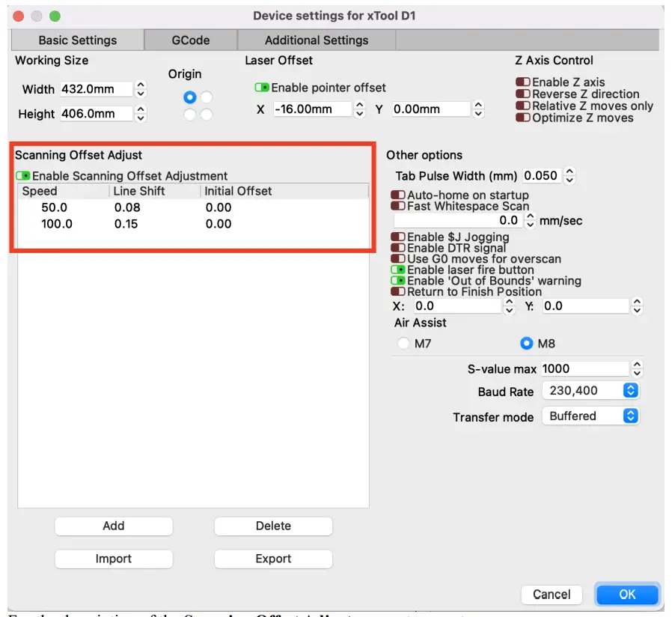Click the Speed column header
672x617 pixels.
(x=64, y=191)
